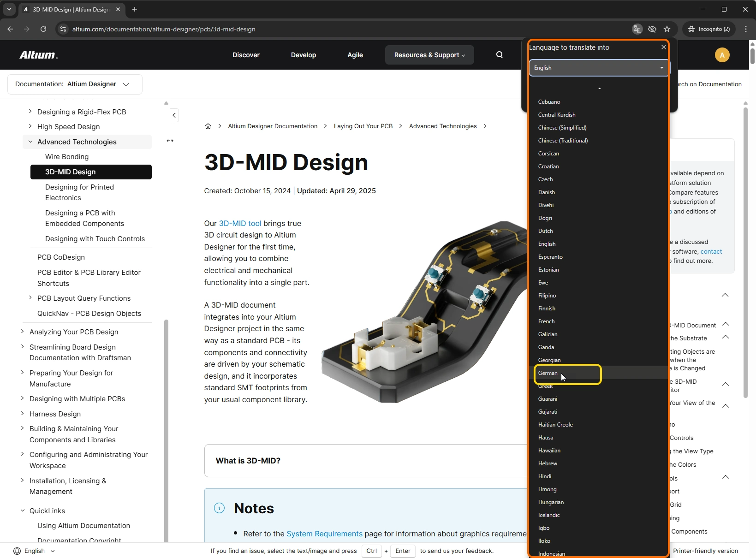Image resolution: width=756 pixels, height=558 pixels.
Task: Click the Altium logo
Action: pos(38,55)
